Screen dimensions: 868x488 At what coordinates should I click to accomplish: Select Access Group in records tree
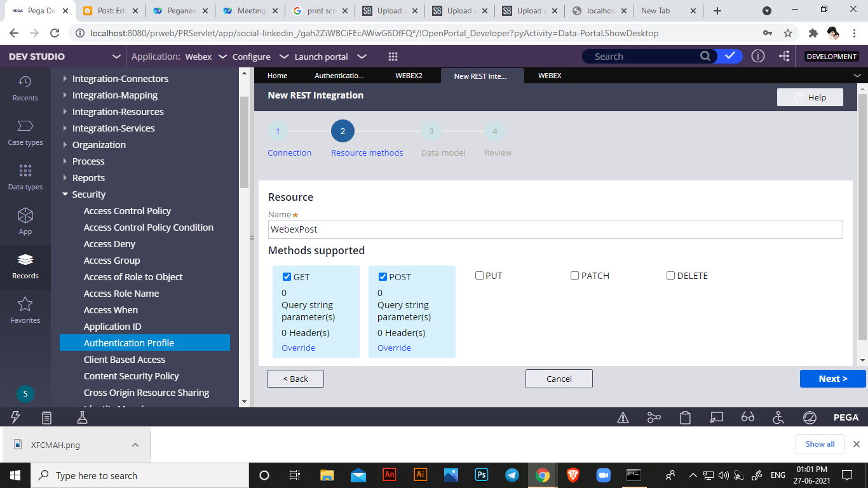[112, 261]
